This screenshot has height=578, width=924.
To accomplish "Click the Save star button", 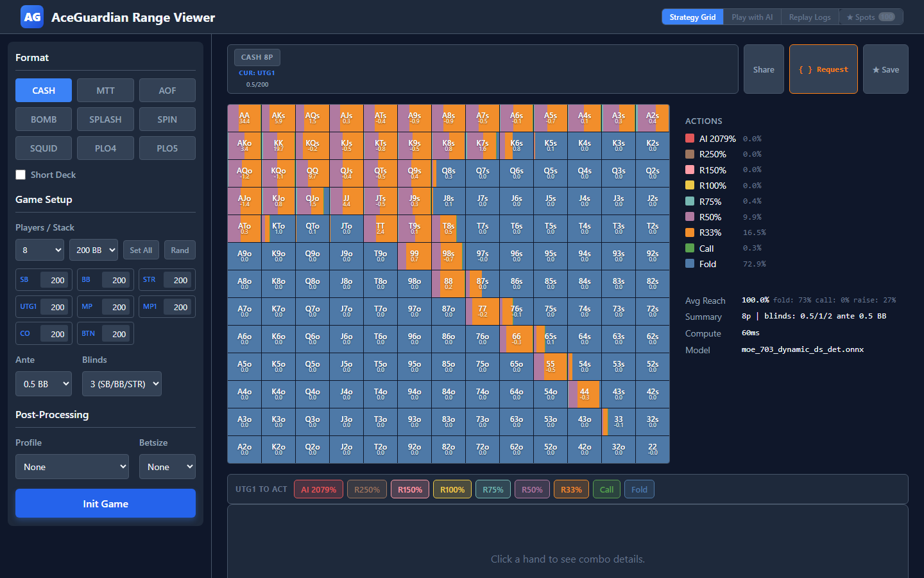I will 886,69.
